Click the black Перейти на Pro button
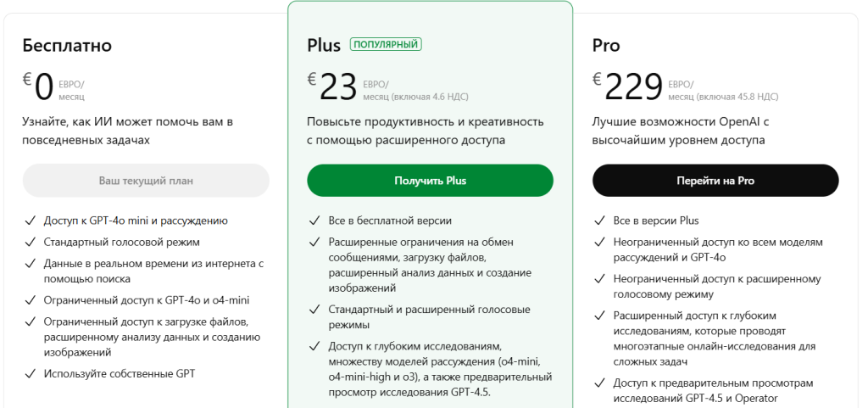Image resolution: width=868 pixels, height=408 pixels. [715, 181]
